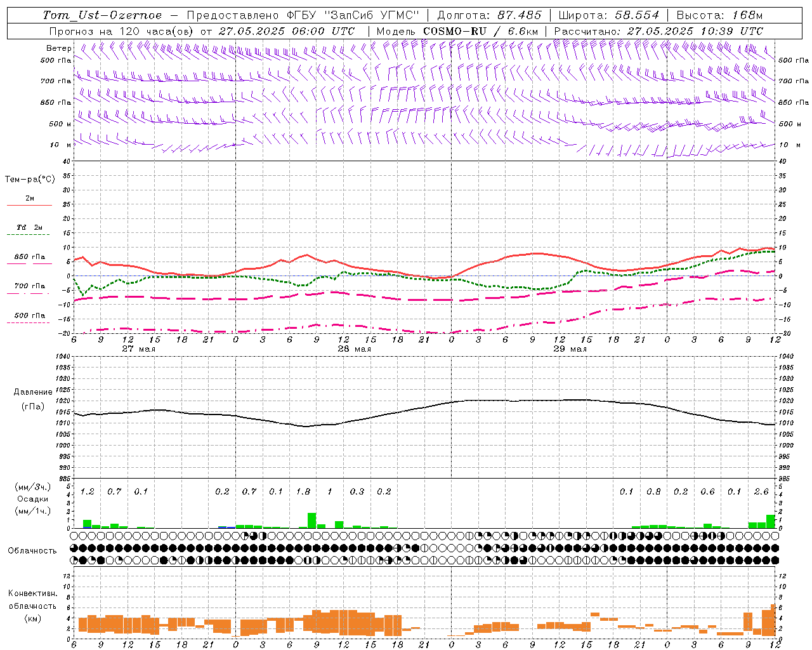This screenshot has width=812, height=650.
Task: Click the (мм/3ч.) unit label
Action: [33, 487]
